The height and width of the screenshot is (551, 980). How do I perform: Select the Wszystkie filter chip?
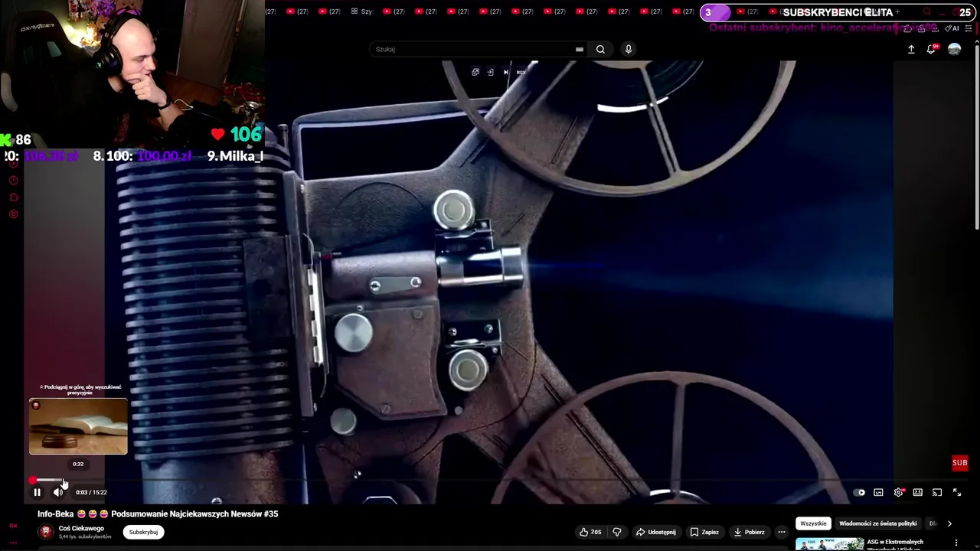pos(813,523)
